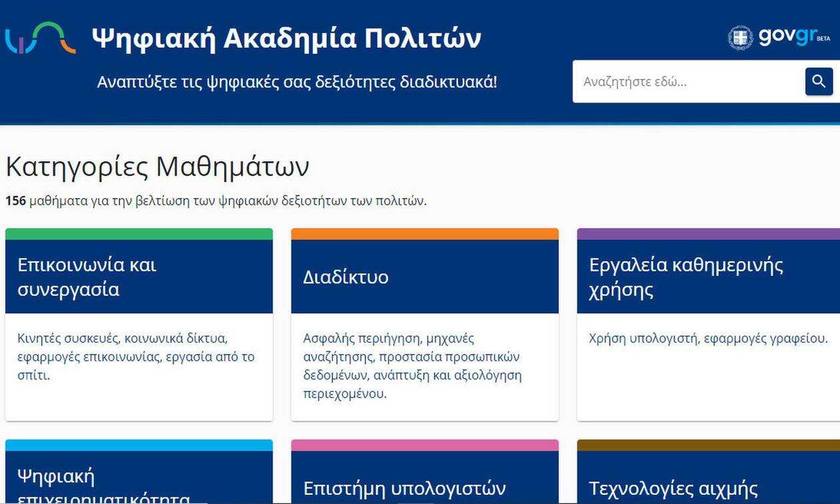Click the Χρήση υπολογιστή description text

pyautogui.click(x=708, y=339)
